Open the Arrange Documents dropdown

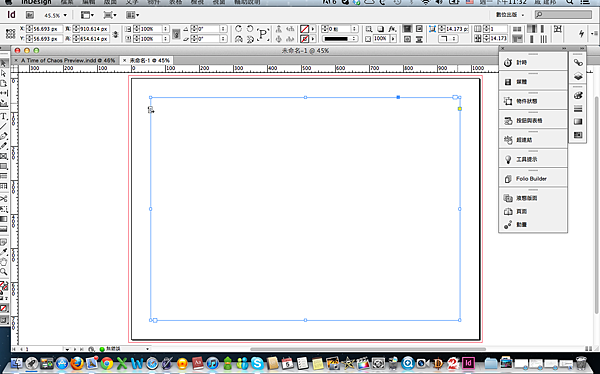pos(133,15)
